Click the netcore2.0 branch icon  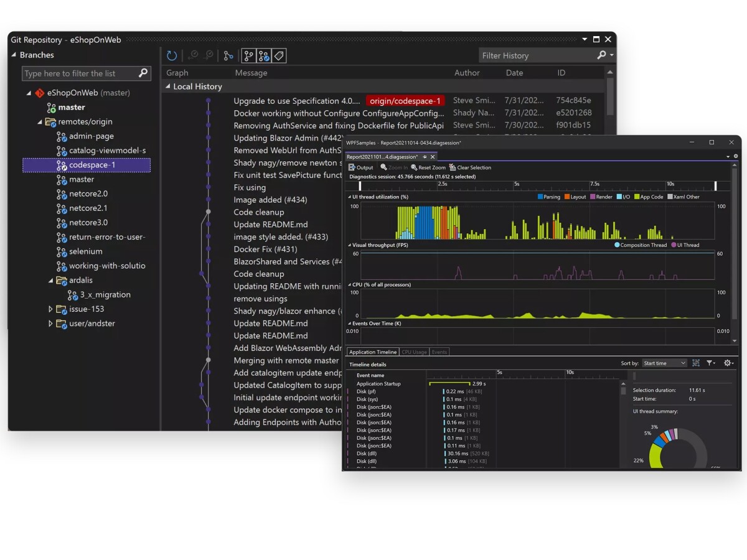(62, 194)
